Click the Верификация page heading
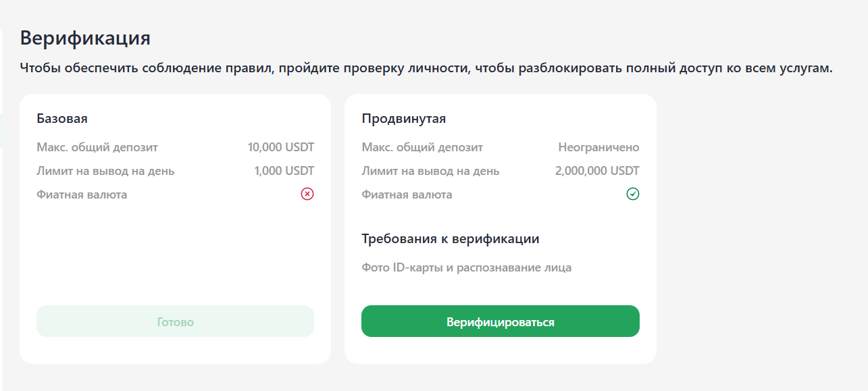The height and width of the screenshot is (391, 868). (x=85, y=38)
